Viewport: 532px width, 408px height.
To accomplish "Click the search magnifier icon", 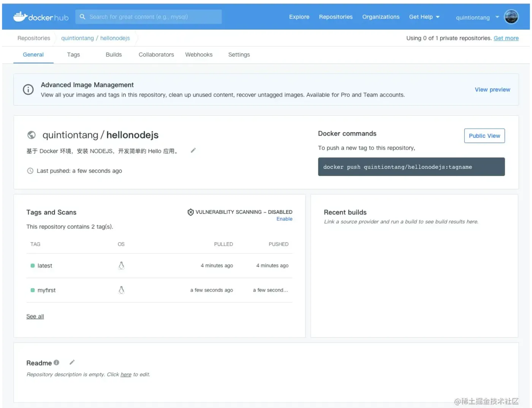I will click(82, 17).
